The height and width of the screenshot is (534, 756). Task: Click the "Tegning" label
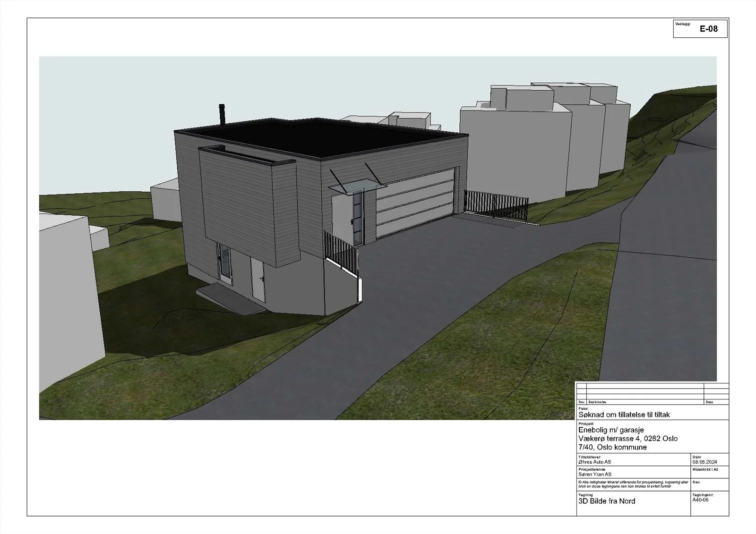tap(585, 495)
